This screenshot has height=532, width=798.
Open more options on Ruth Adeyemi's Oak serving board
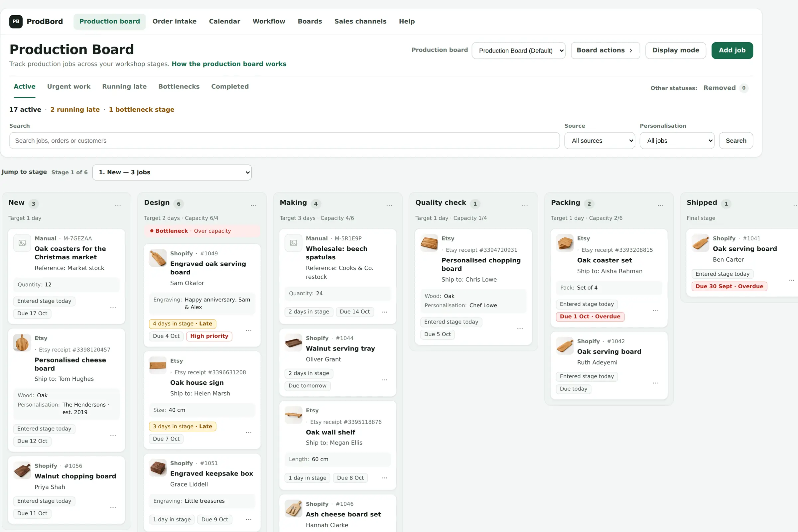(655, 383)
